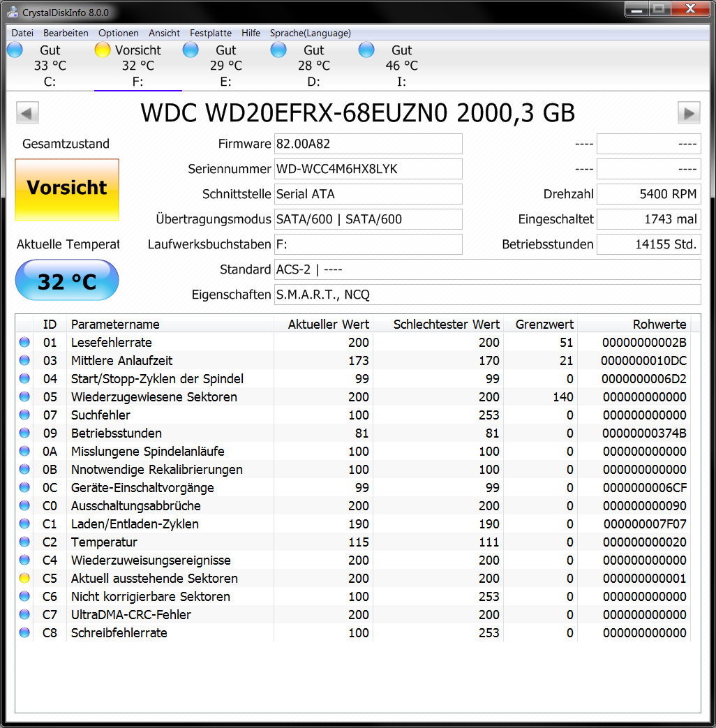The width and height of the screenshot is (716, 728).
Task: Select the F: drive tab marked Vorsicht
Action: pyautogui.click(x=138, y=66)
